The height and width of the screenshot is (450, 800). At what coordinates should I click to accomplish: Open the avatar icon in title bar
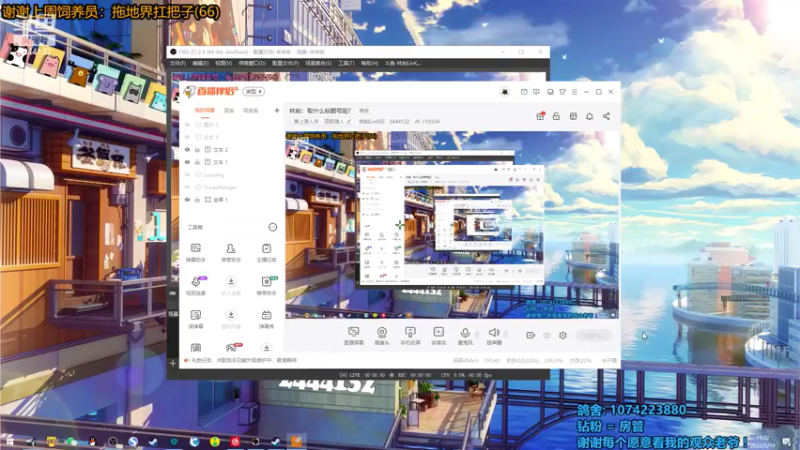pos(505,92)
